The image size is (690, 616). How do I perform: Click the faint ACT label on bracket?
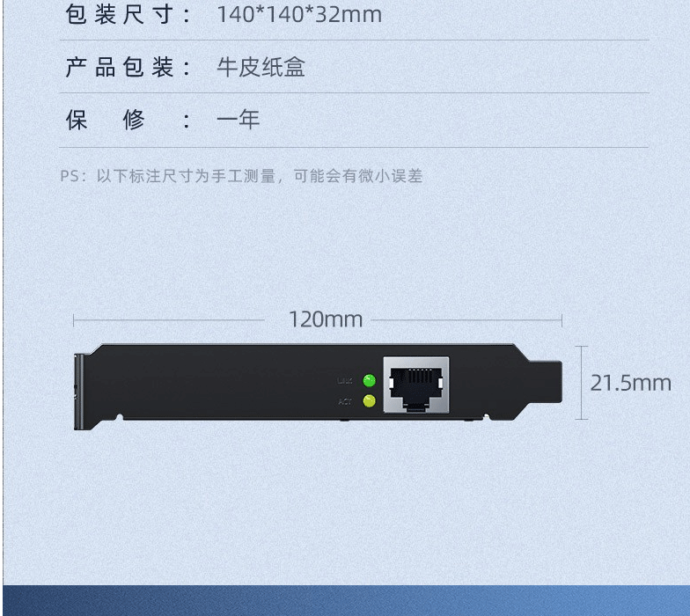coord(345,401)
